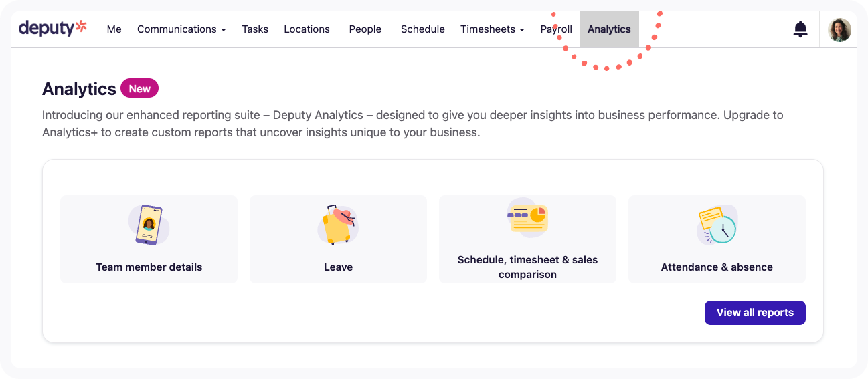The image size is (868, 379).
Task: Click the schedule and sales comparison chart icon
Action: point(527,217)
